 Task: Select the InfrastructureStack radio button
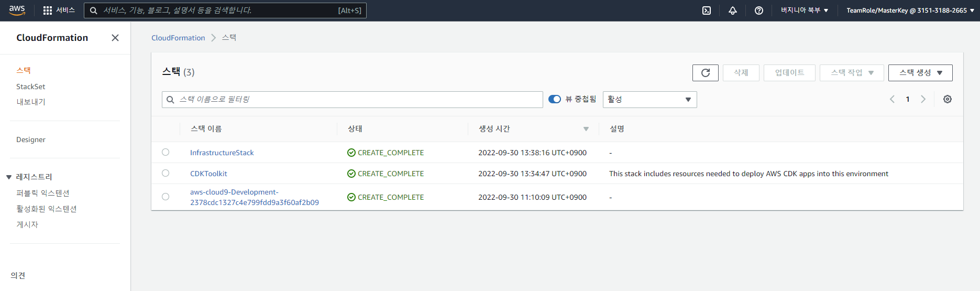tap(166, 152)
